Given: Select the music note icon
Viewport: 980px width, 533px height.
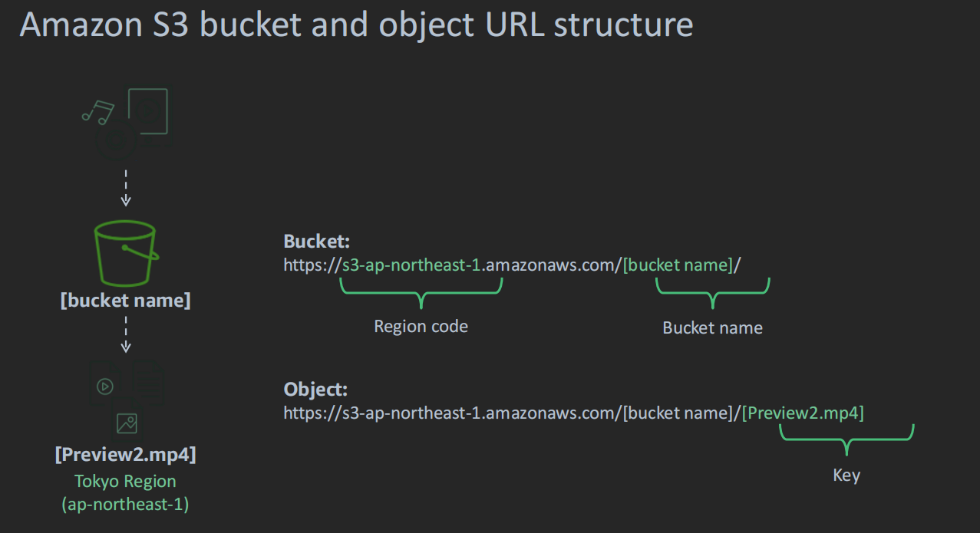Looking at the screenshot, I should pos(98,112).
